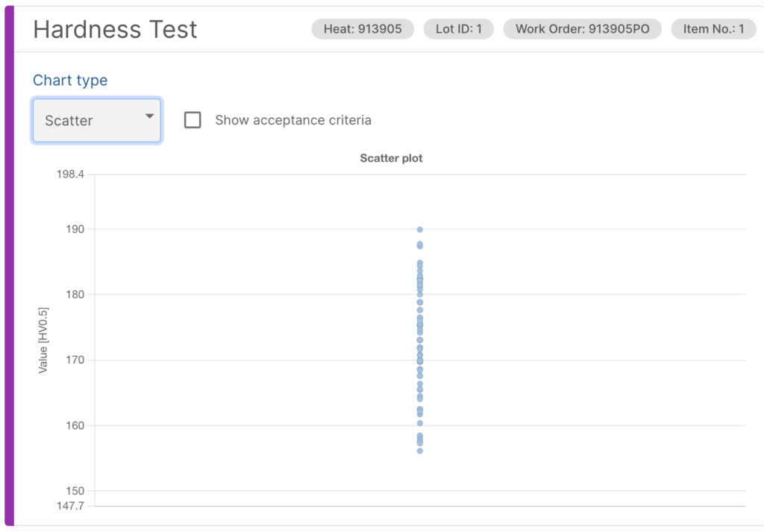Click the Chart type label
This screenshot has height=532, width=764.
click(70, 81)
